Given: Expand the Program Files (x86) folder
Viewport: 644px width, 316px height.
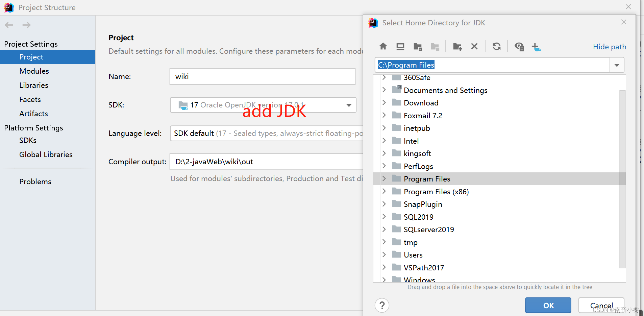Looking at the screenshot, I should [x=384, y=191].
